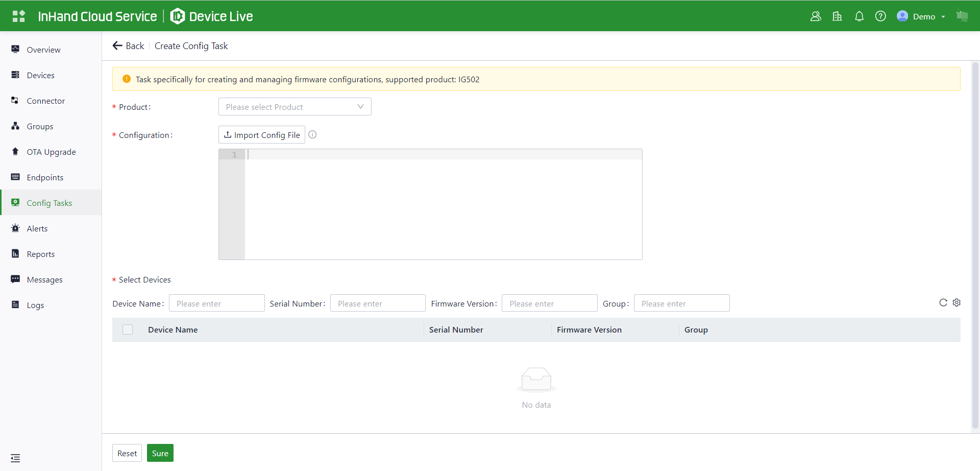
Task: Click the info icon beside Import Config File
Action: pyautogui.click(x=312, y=135)
